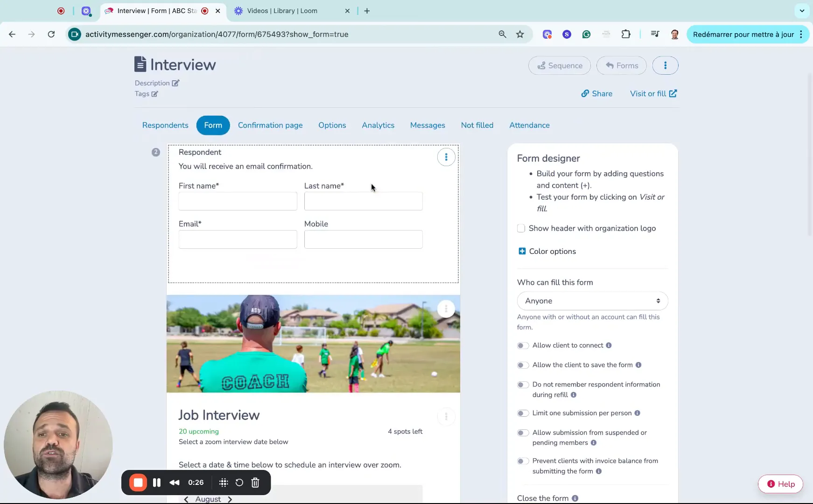Open the Help button

[x=780, y=484]
